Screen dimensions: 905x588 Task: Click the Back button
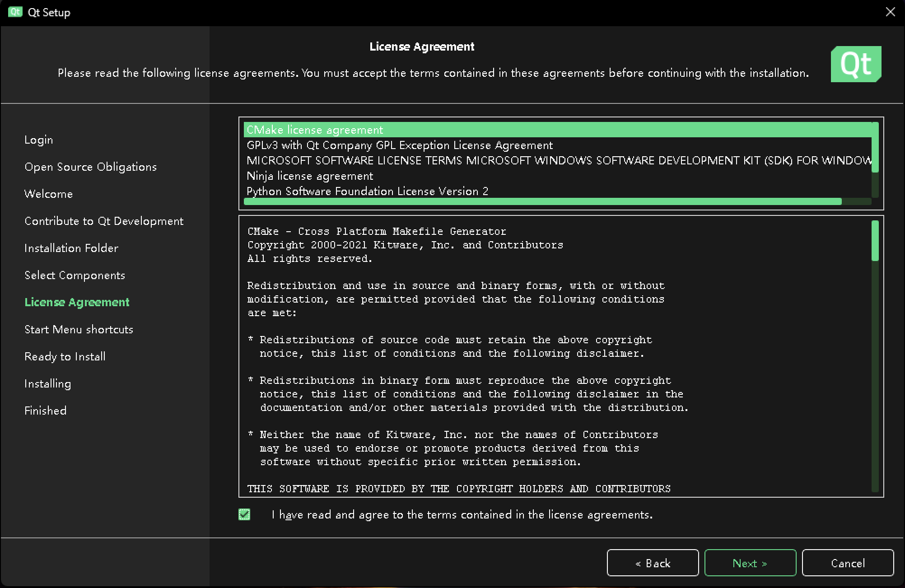pyautogui.click(x=653, y=563)
